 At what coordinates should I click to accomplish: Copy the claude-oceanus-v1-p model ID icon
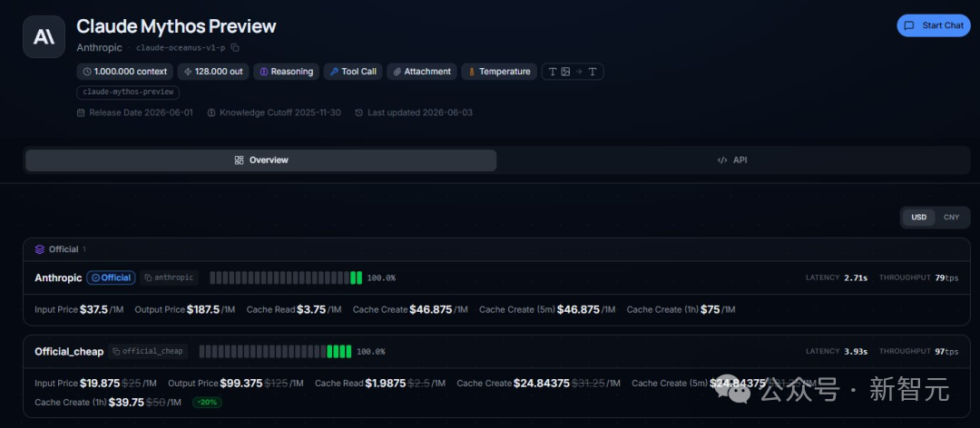tap(235, 47)
